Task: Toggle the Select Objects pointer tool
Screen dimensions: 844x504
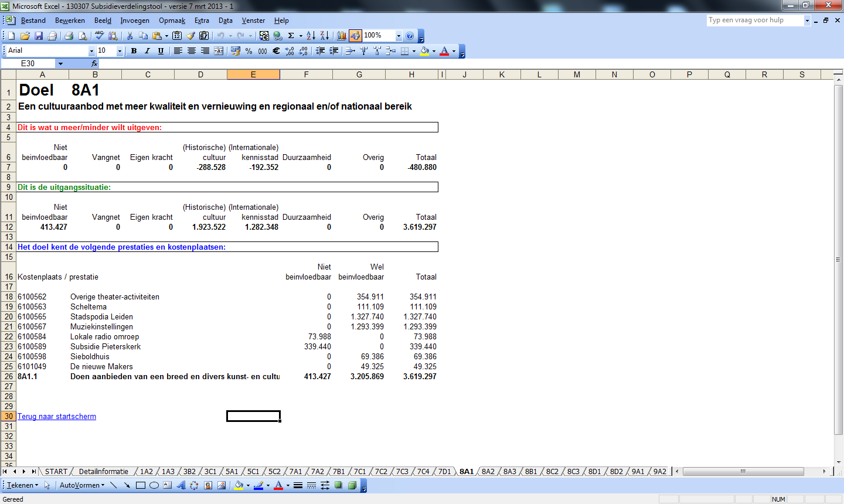Action: pyautogui.click(x=47, y=485)
